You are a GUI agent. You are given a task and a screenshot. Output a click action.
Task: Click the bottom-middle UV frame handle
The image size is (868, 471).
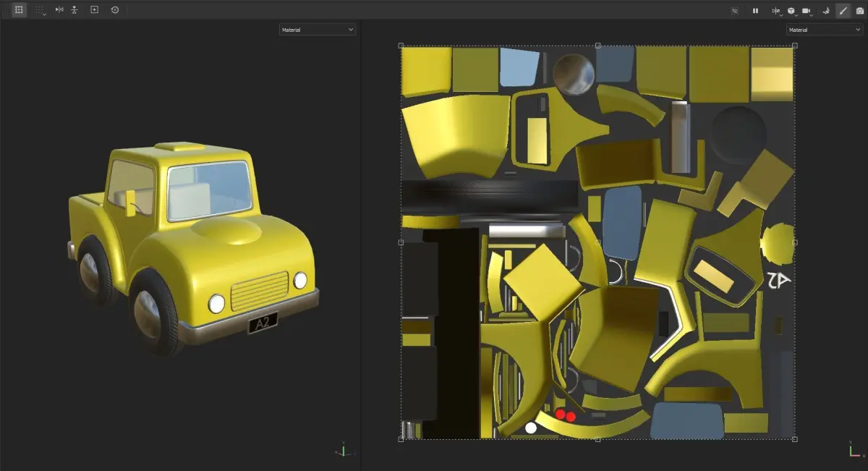pyautogui.click(x=598, y=439)
